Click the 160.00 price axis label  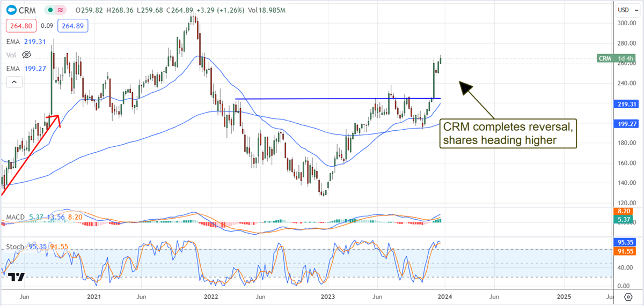point(628,163)
